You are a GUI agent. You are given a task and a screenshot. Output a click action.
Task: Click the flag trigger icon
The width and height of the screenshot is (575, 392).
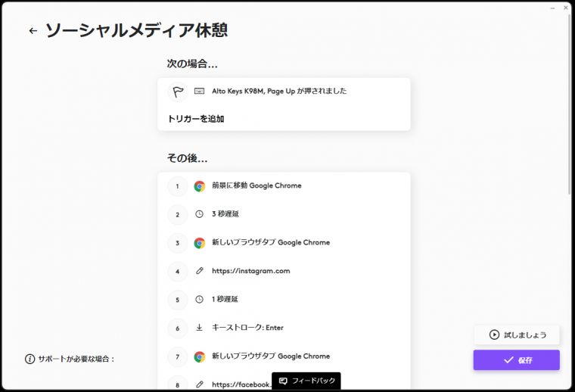[178, 92]
